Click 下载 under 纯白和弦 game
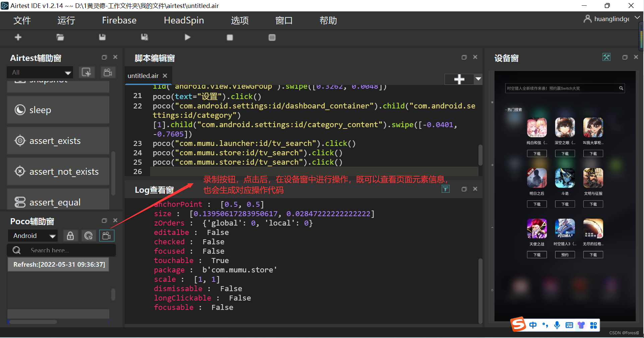644x338 pixels. tap(537, 154)
